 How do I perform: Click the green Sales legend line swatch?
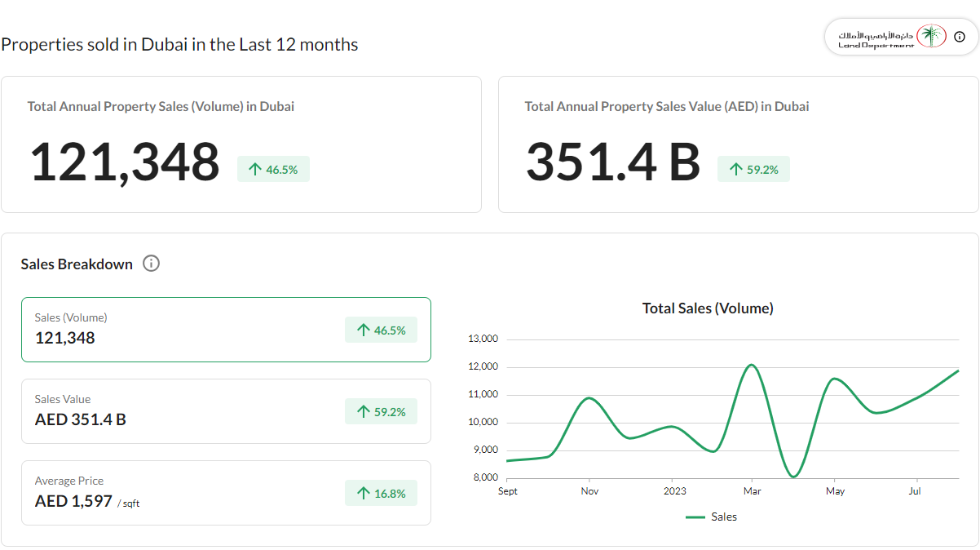(695, 517)
